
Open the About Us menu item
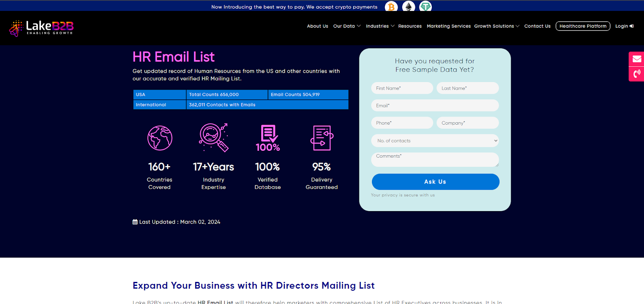[318, 26]
